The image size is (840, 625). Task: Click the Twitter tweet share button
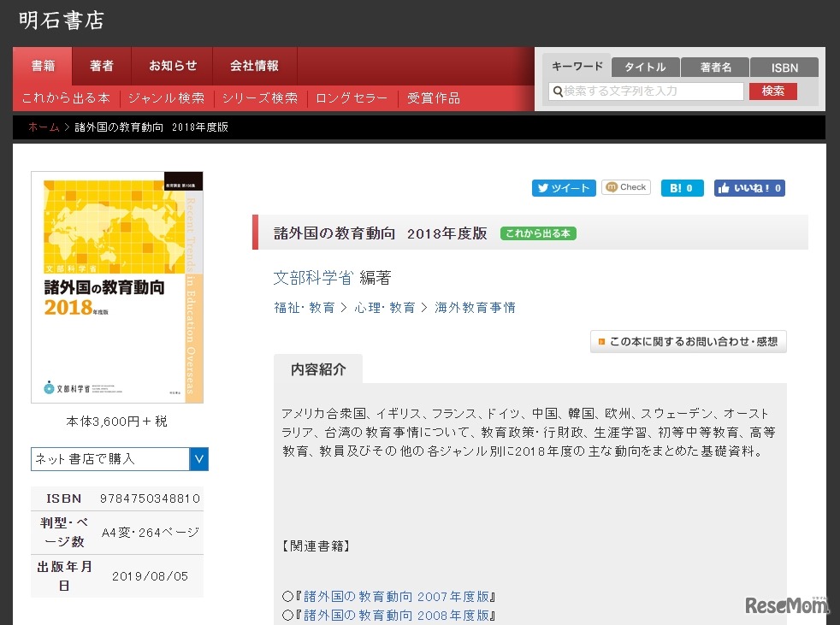coord(563,188)
